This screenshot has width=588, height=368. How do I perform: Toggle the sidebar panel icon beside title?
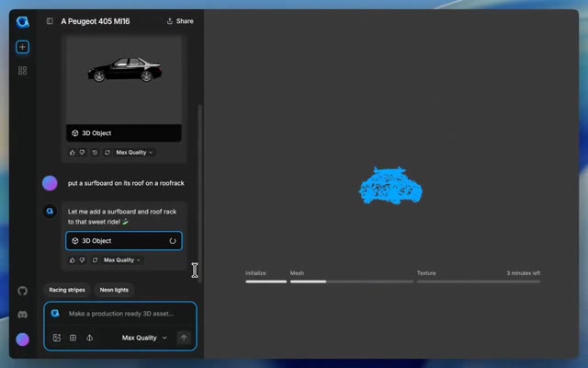pyautogui.click(x=50, y=21)
